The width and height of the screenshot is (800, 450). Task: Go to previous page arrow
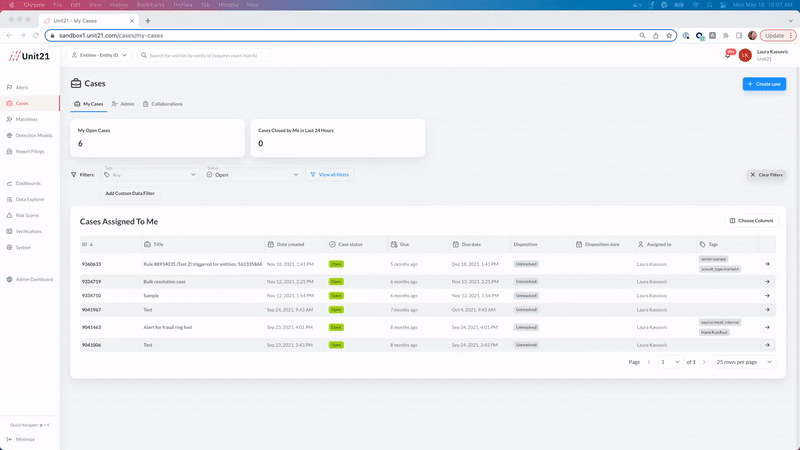[649, 362]
